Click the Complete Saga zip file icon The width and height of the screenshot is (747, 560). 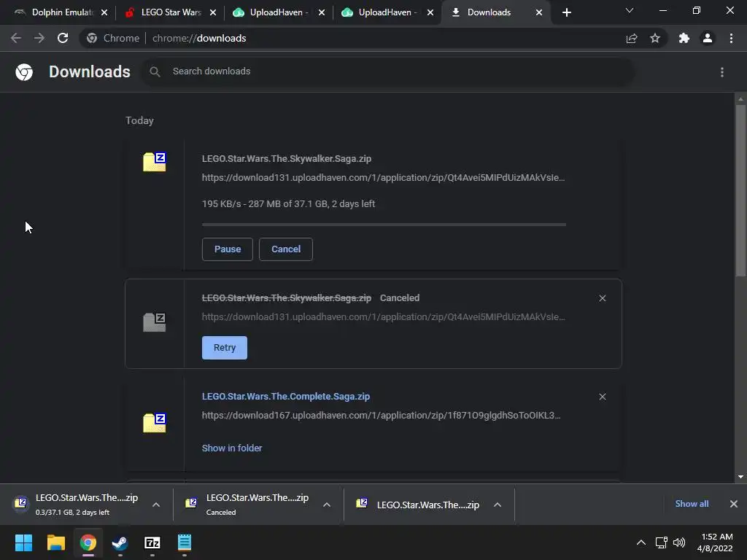(x=155, y=422)
